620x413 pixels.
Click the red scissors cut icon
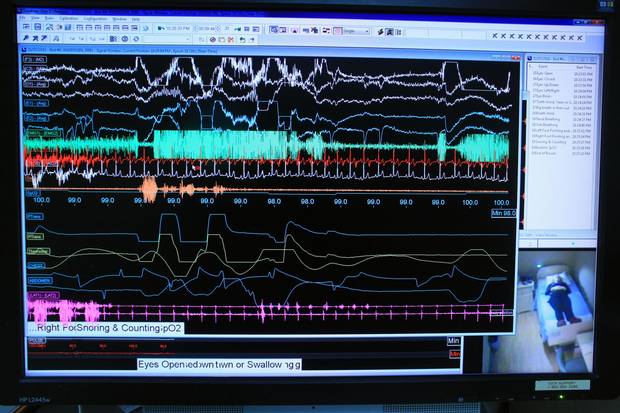click(x=231, y=40)
